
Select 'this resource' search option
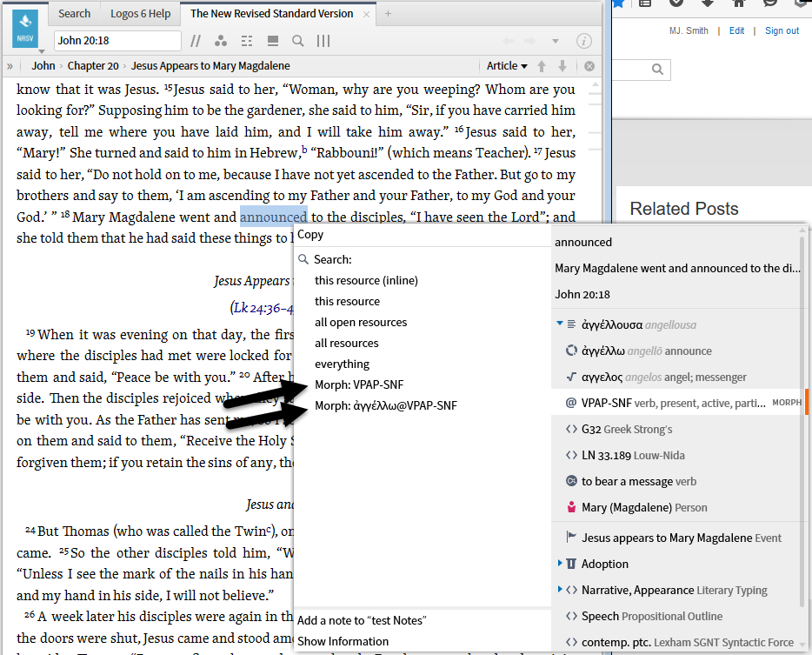click(347, 301)
